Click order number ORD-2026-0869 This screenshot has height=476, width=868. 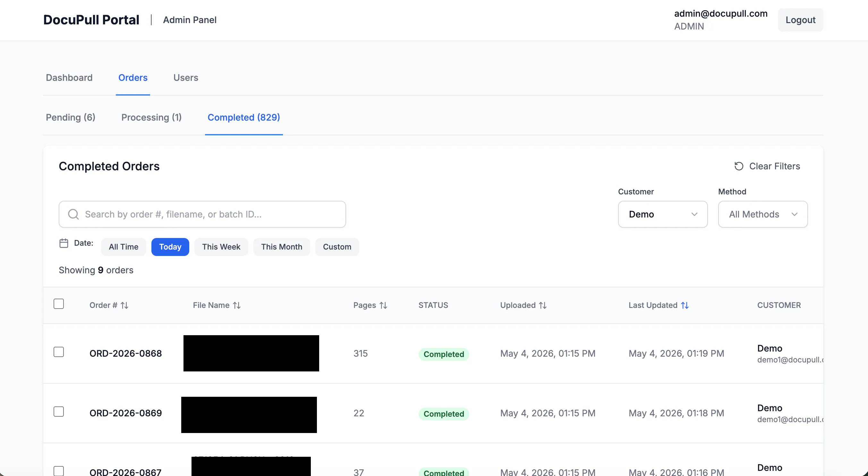tap(125, 413)
